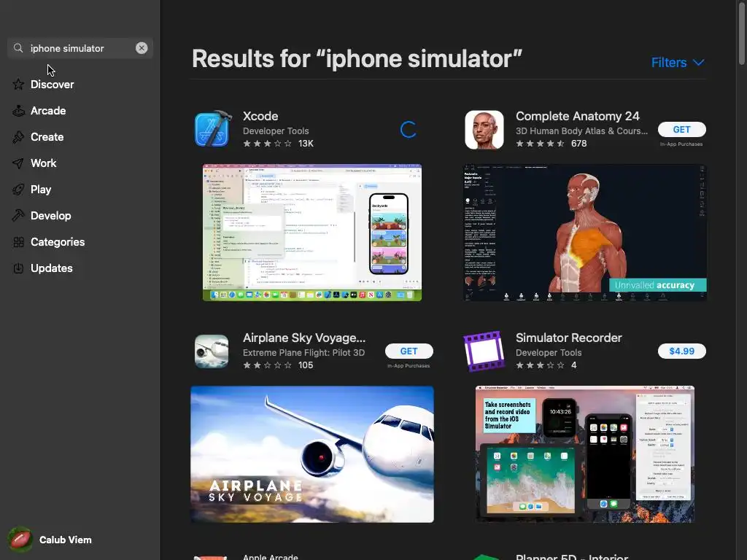This screenshot has height=560, width=747.
Task: Open the Airplane Sky Voyage title
Action: [304, 338]
